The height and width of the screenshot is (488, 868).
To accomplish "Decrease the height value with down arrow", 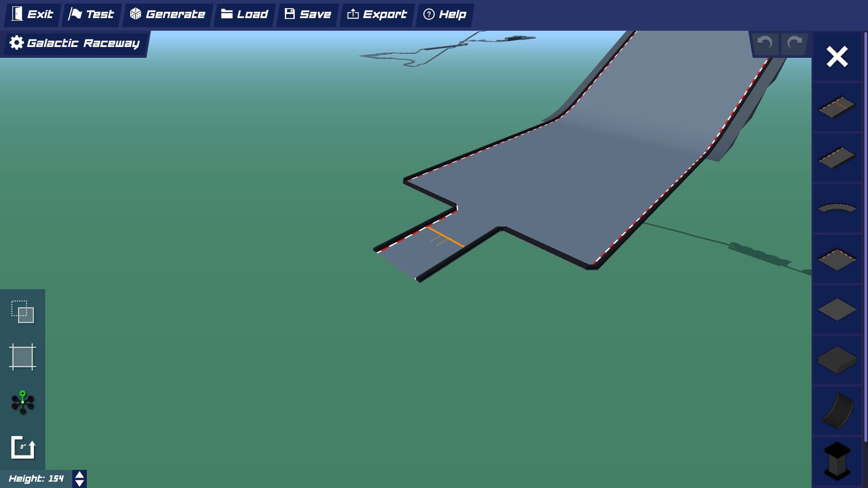I will [x=80, y=483].
